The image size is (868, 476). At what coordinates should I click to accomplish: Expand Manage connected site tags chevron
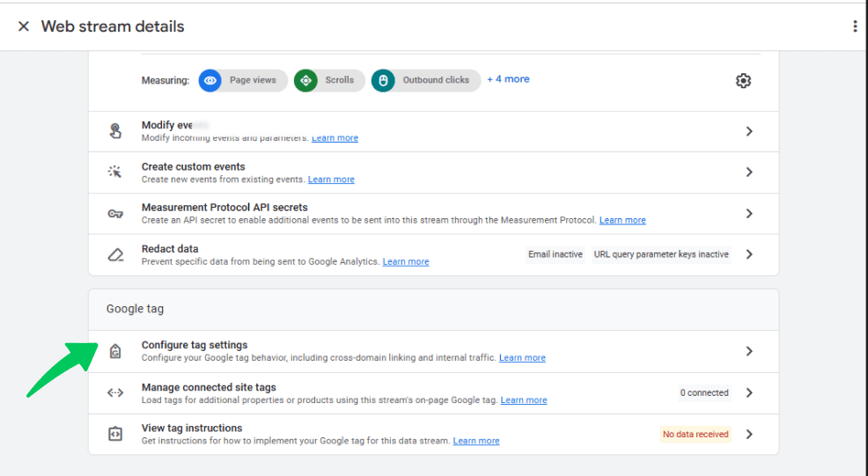click(749, 393)
